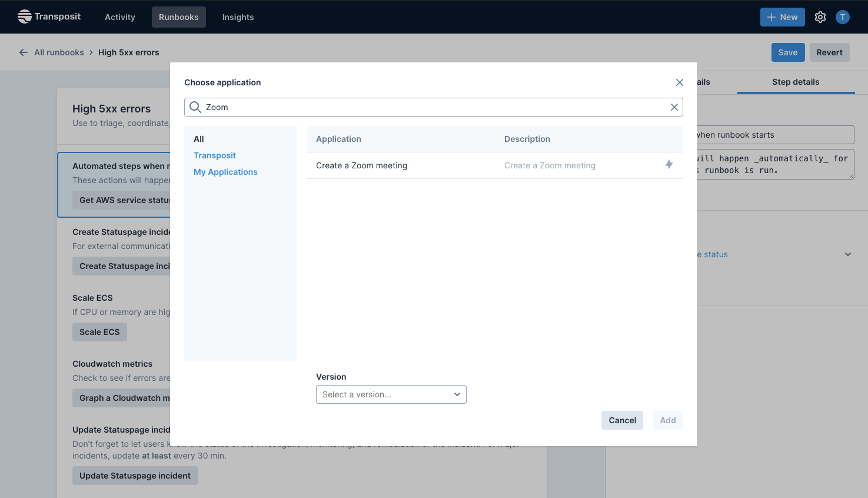The image size is (868, 498).
Task: Save the runbook
Action: [x=788, y=52]
